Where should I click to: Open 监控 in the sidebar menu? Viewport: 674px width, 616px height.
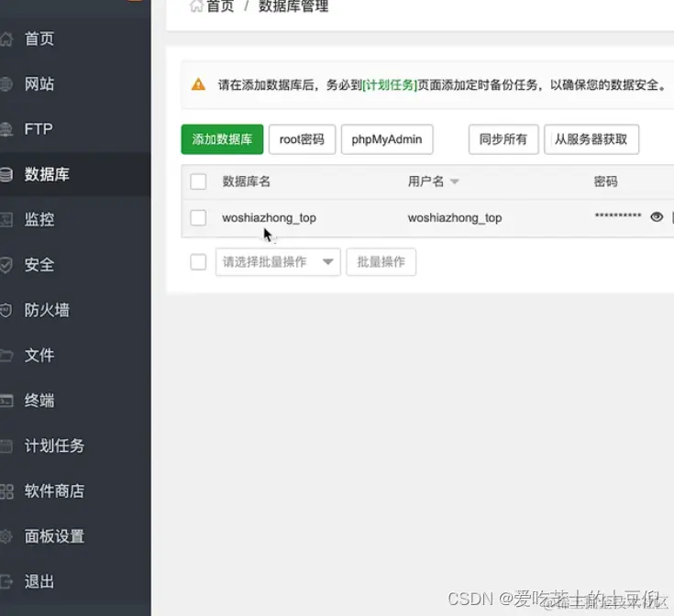[39, 219]
